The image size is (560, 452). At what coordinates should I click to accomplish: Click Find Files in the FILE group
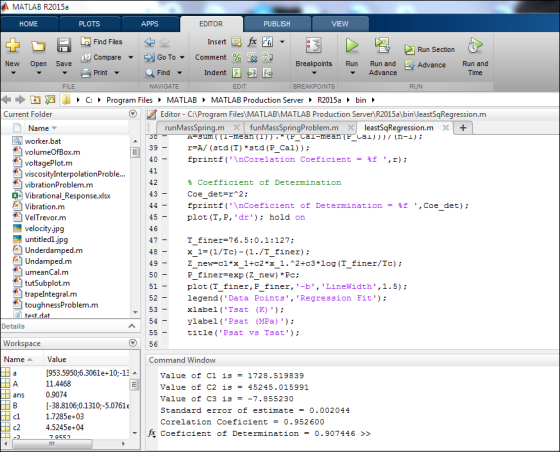pos(101,42)
